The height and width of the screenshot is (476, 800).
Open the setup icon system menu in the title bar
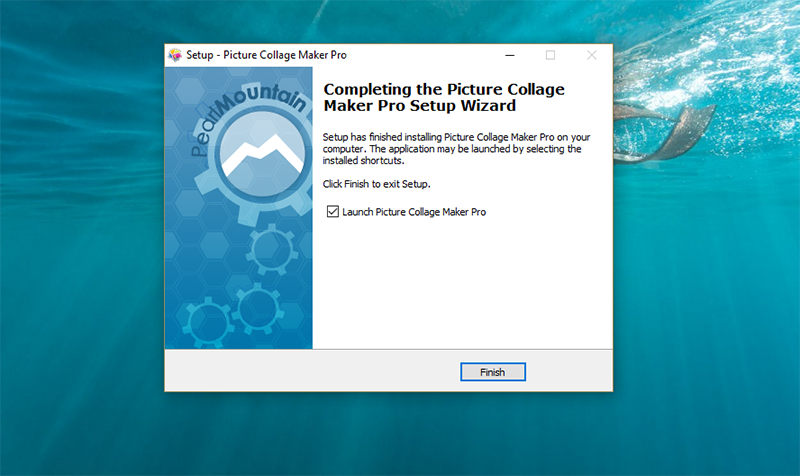coord(175,55)
